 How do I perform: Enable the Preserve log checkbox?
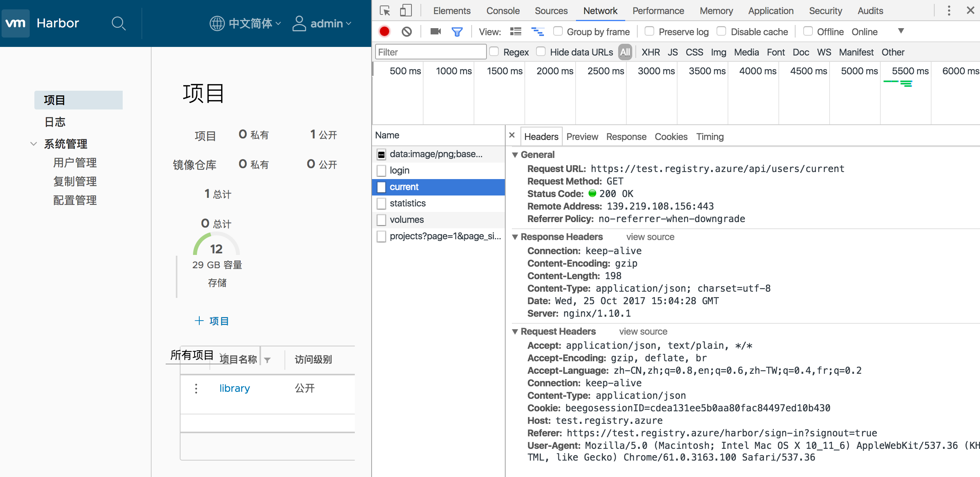pos(649,31)
